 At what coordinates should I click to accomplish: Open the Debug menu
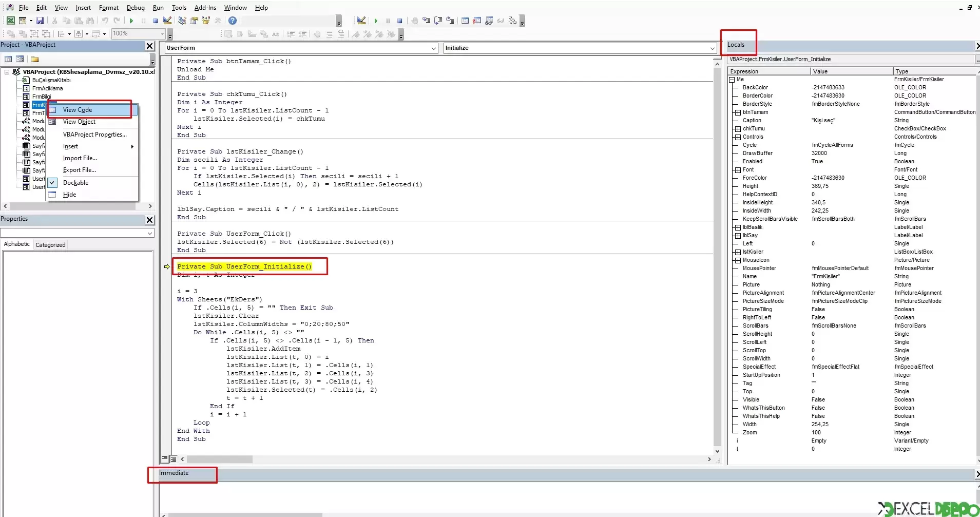[x=136, y=8]
